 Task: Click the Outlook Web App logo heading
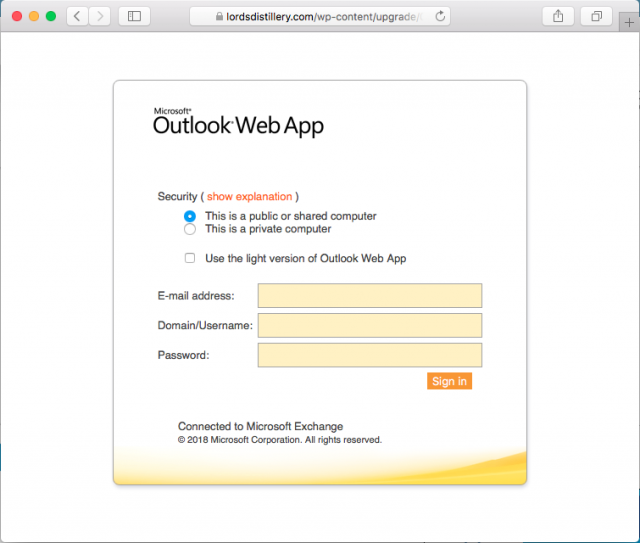(238, 122)
